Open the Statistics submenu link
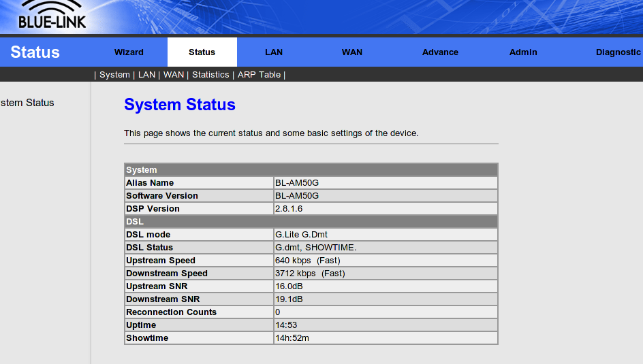This screenshot has height=364, width=643. [x=210, y=75]
